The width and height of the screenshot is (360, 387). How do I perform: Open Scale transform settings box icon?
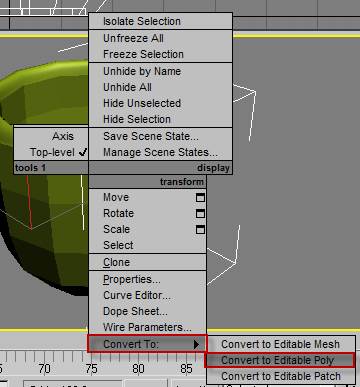(200, 230)
